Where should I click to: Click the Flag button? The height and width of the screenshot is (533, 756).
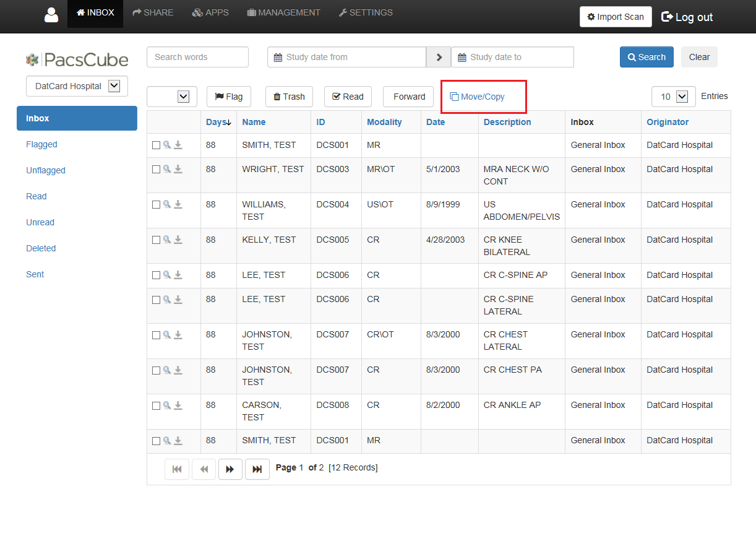pyautogui.click(x=229, y=97)
